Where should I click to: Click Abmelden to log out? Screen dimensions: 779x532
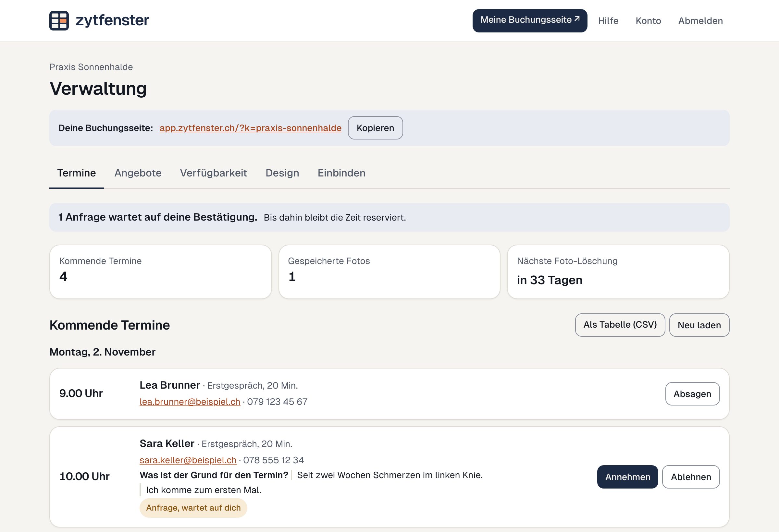click(700, 21)
